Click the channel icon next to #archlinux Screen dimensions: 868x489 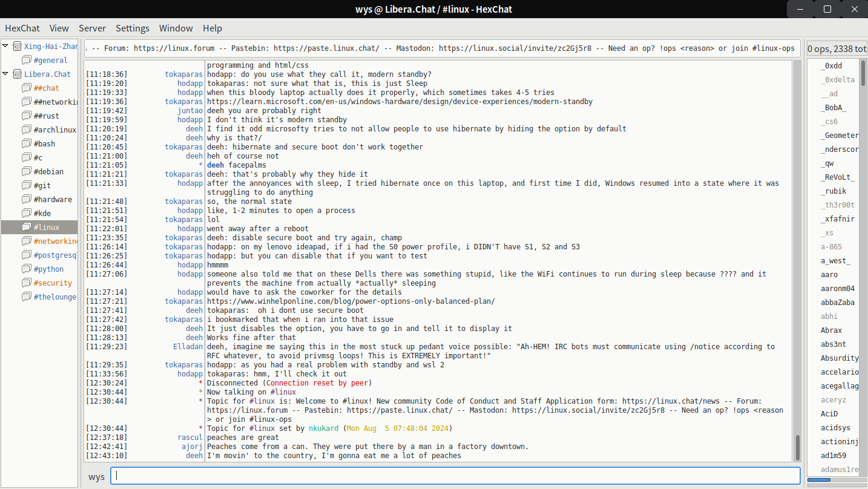pyautogui.click(x=27, y=130)
